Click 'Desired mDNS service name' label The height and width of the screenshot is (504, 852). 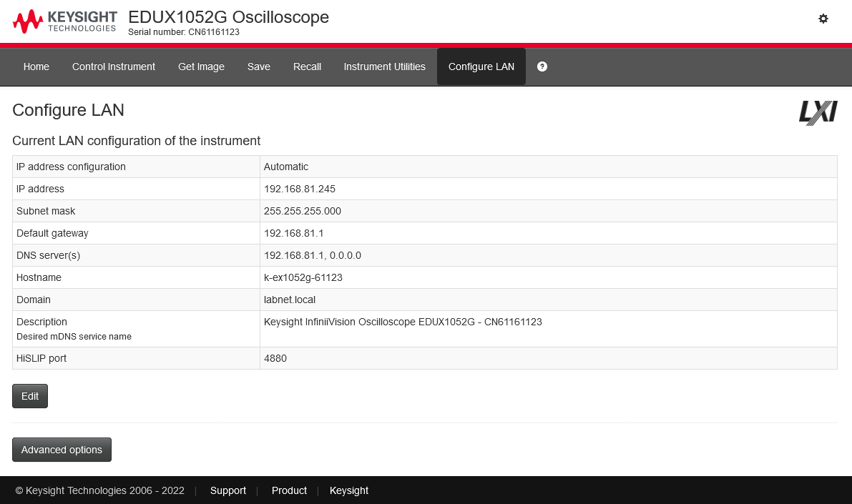point(74,337)
